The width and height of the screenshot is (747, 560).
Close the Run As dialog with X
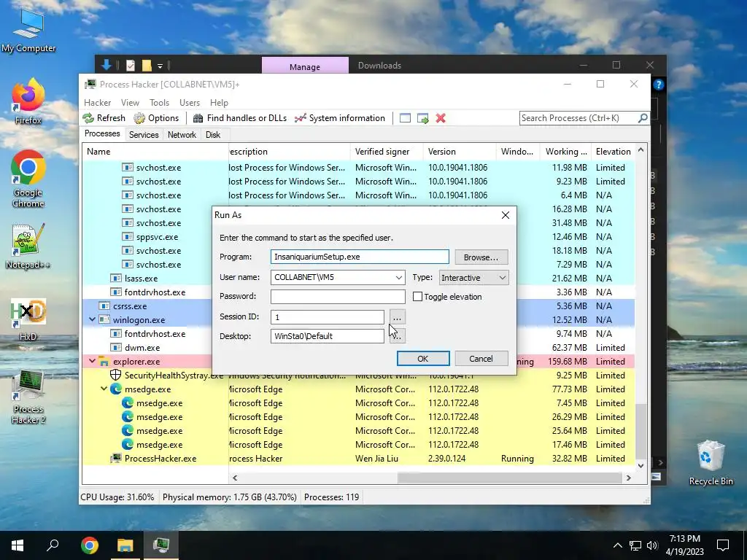506,215
